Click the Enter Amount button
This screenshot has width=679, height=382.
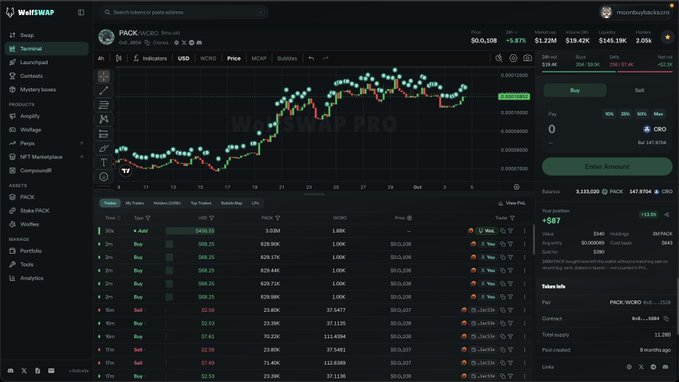[x=607, y=166]
